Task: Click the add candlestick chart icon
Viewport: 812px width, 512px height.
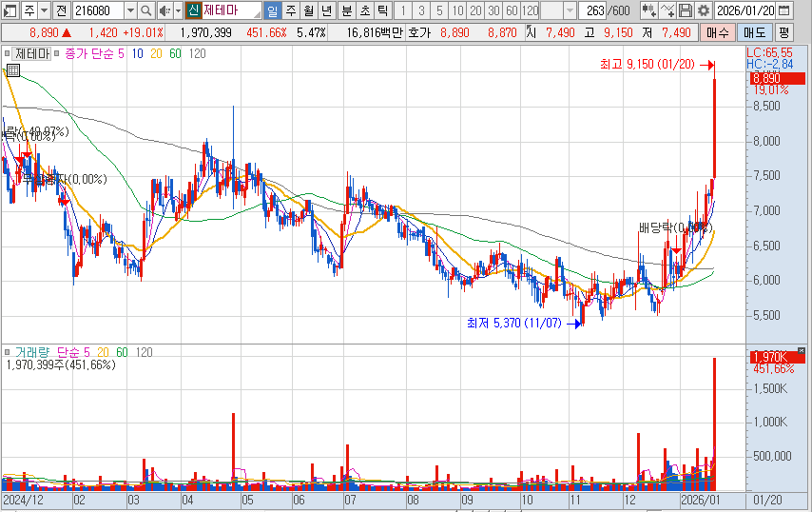Action: pos(648,10)
